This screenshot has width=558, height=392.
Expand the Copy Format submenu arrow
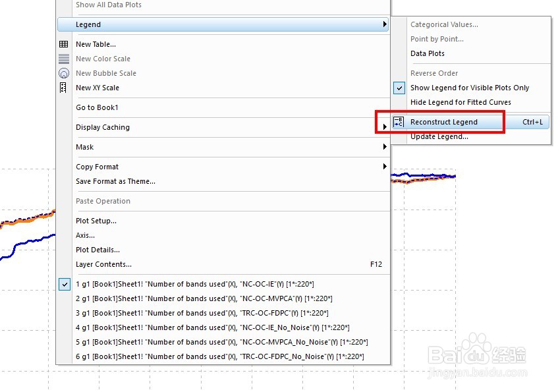point(385,166)
